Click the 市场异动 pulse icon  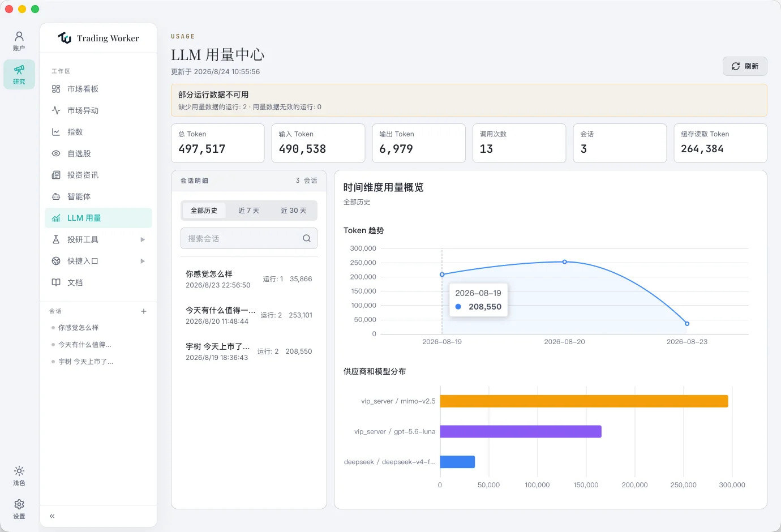tap(56, 110)
